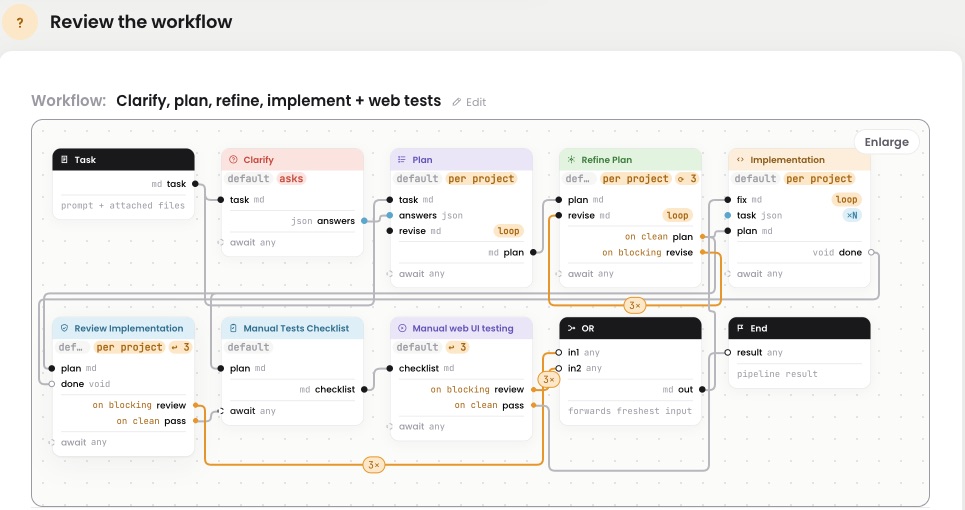Click the retry 3 badge in Manual web UI testing
The width and height of the screenshot is (965, 510).
coord(457,347)
